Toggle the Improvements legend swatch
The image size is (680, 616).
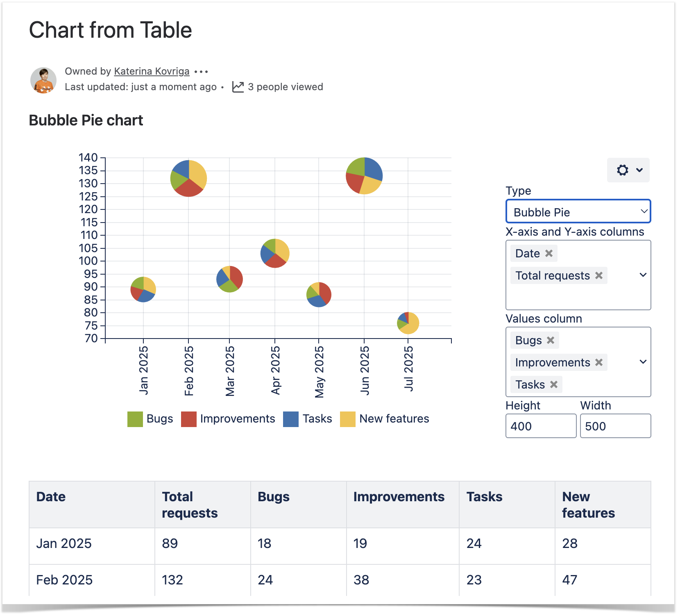(189, 419)
